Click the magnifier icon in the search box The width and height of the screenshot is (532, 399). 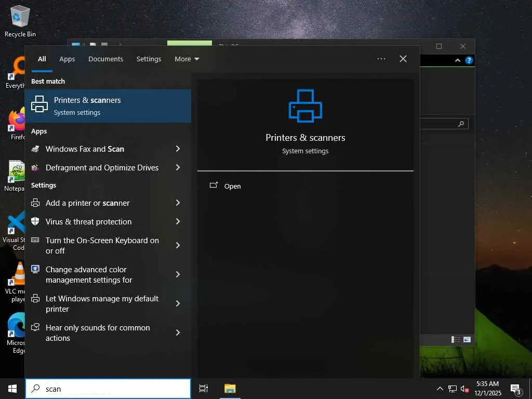point(35,389)
